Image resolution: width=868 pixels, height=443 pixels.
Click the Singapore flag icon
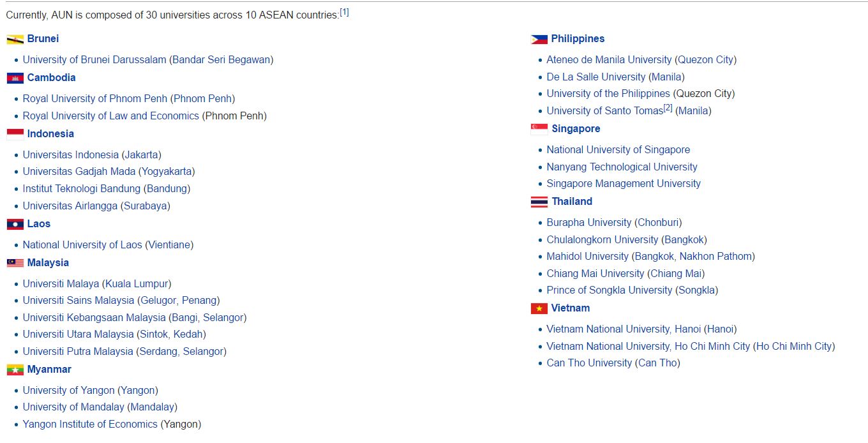(539, 129)
